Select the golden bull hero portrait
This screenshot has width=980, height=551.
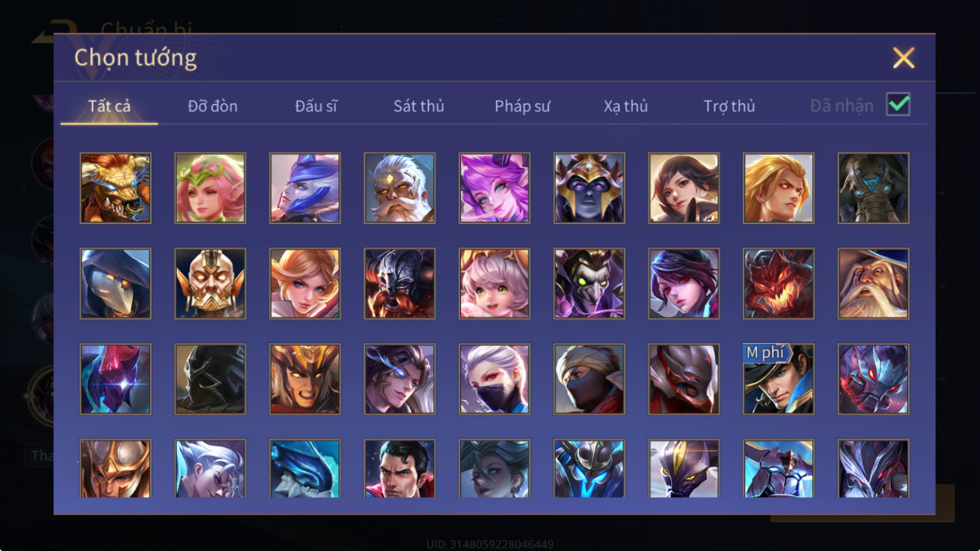(116, 188)
